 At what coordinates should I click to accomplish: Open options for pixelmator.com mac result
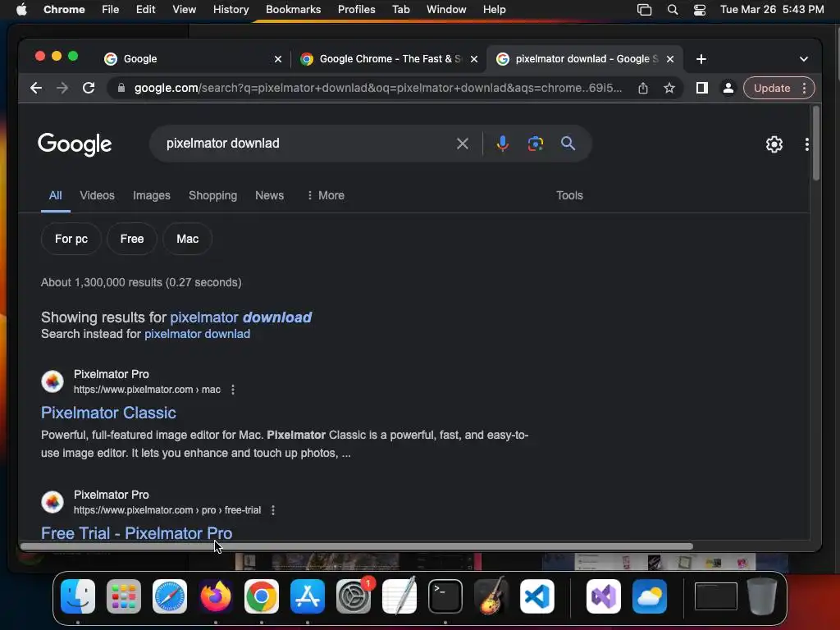point(232,390)
